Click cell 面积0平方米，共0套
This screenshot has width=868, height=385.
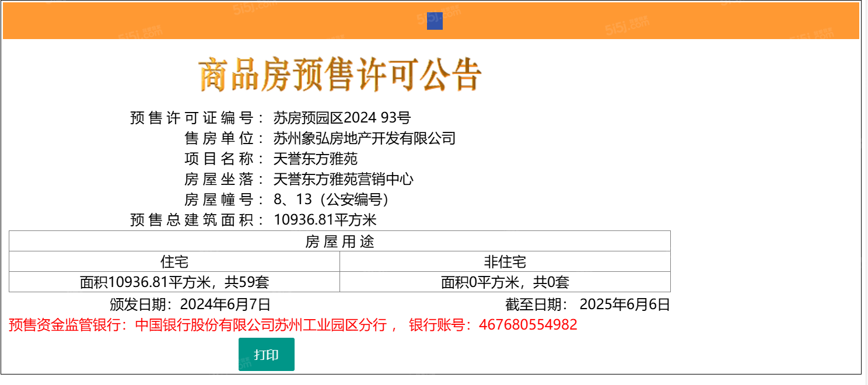(x=505, y=282)
